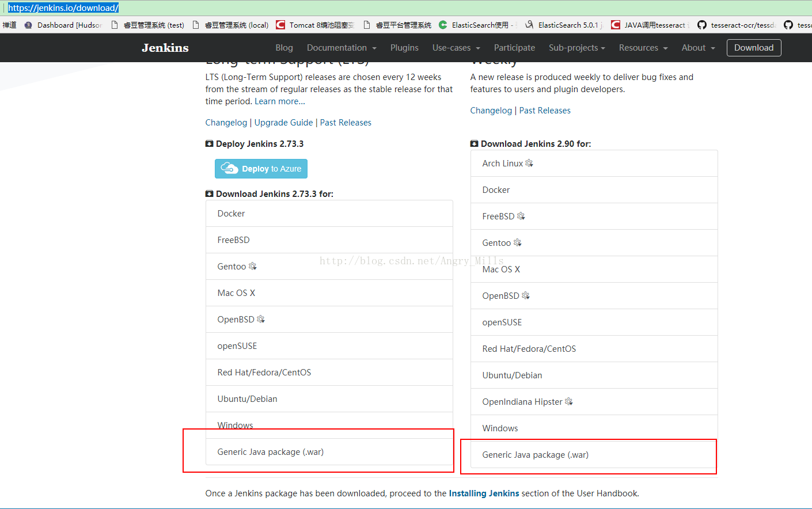
Task: Open the LTS Changelog link
Action: coord(226,123)
